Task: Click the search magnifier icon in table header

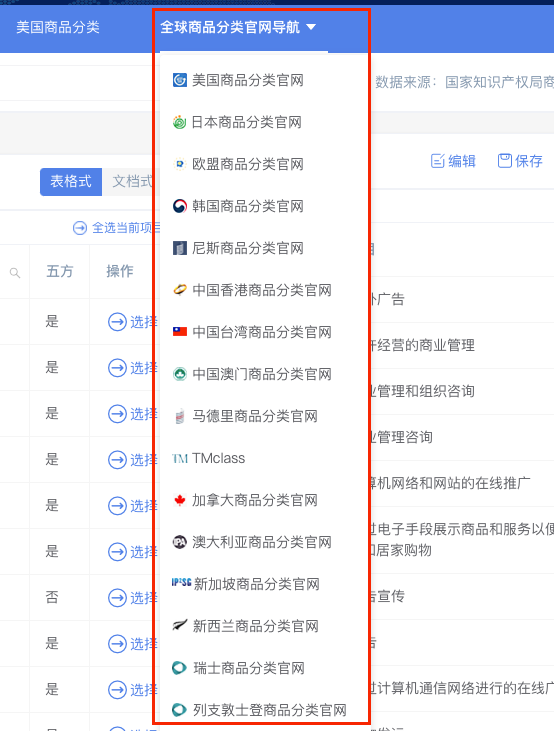Action: point(15,273)
